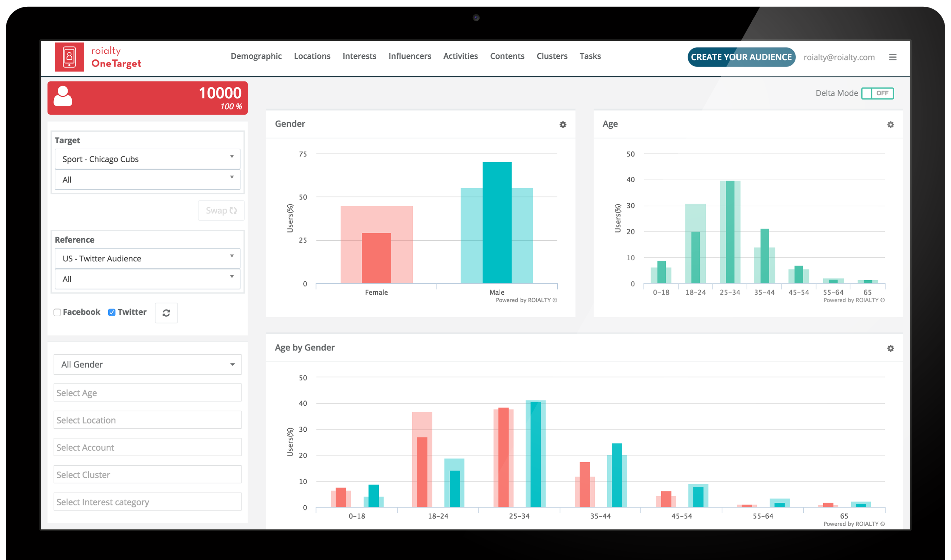The image size is (951, 560).
Task: Click the 10000 audience count
Action: click(x=220, y=93)
